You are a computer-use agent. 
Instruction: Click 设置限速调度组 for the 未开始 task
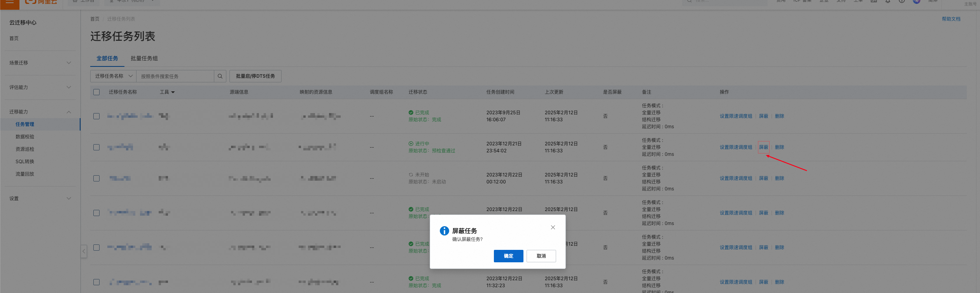click(736, 178)
